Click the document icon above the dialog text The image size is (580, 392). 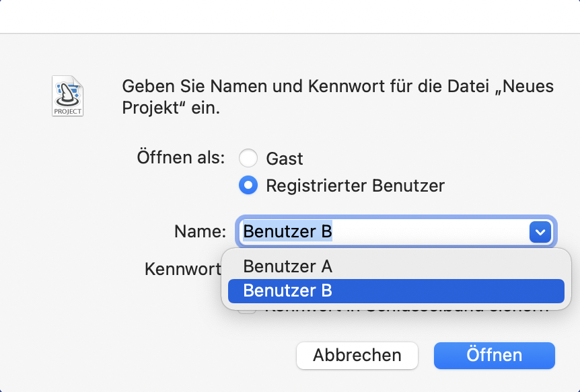click(x=67, y=95)
